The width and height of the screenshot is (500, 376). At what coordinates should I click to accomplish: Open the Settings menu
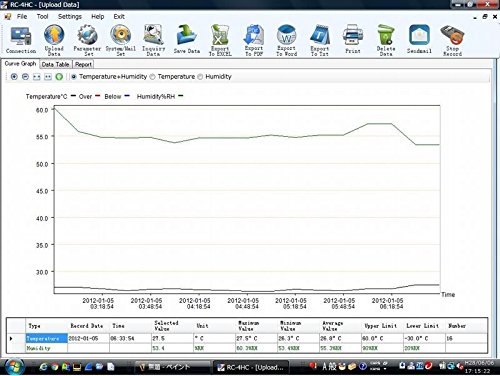(70, 16)
